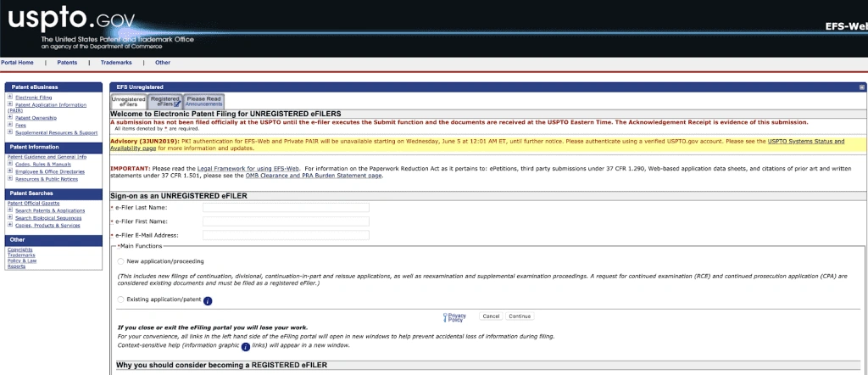Open the Fees sidebar link
868x375 pixels.
[x=20, y=126]
